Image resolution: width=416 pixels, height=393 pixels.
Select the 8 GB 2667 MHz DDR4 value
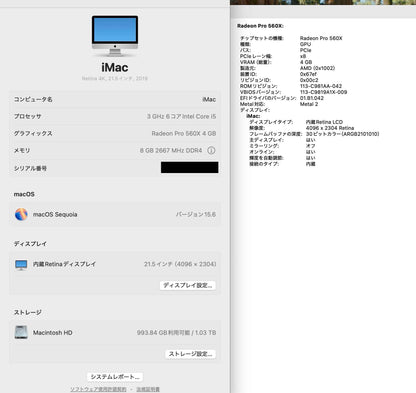pos(171,150)
